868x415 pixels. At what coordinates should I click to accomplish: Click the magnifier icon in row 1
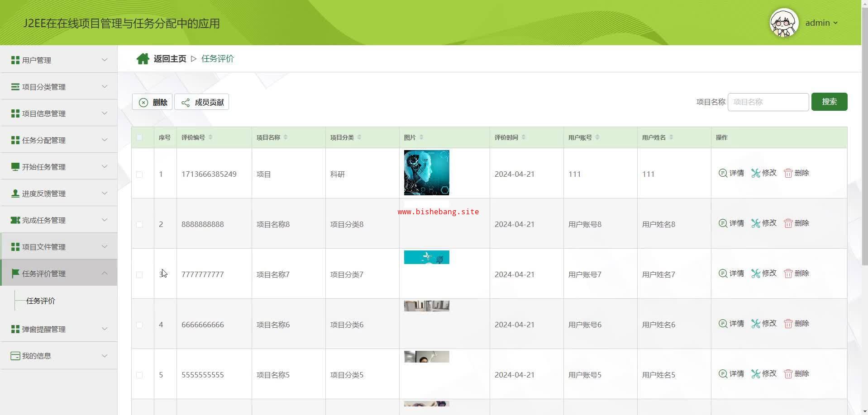[x=723, y=173]
